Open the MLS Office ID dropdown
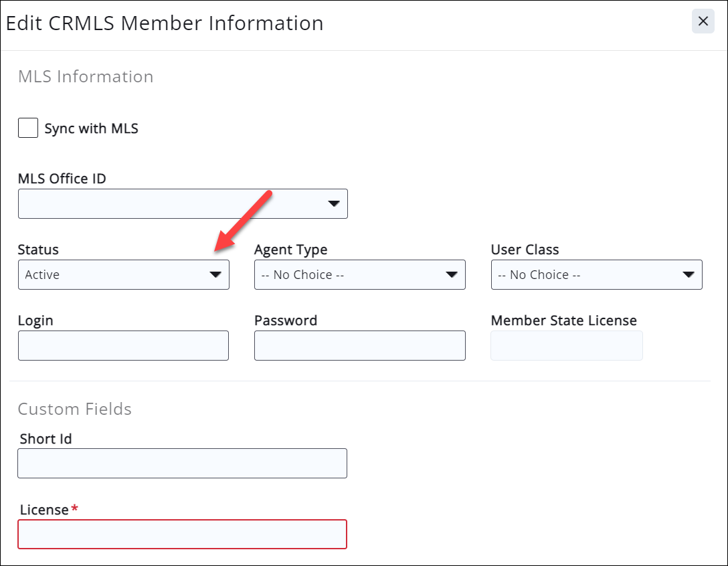Viewport: 728px width, 566px height. [x=183, y=203]
